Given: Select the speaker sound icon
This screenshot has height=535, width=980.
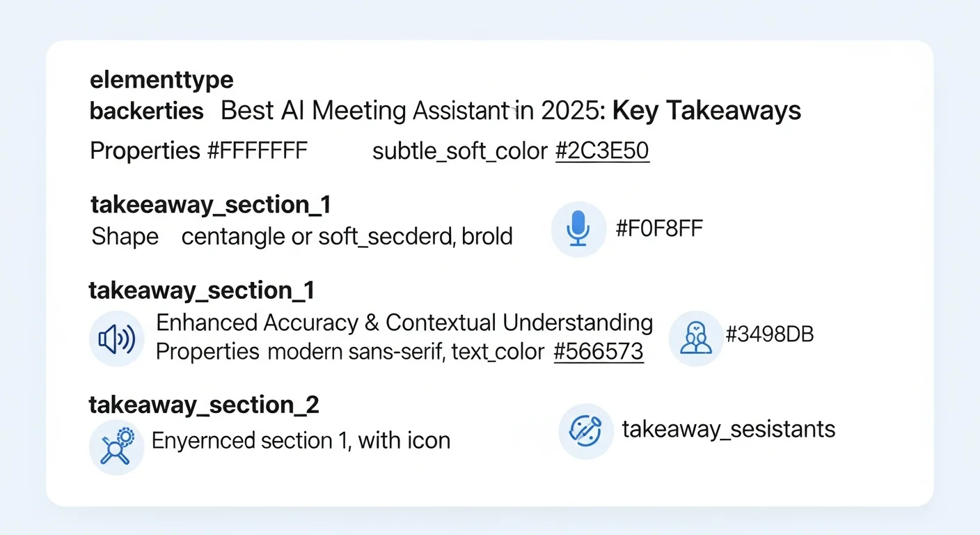Looking at the screenshot, I should click(x=117, y=339).
